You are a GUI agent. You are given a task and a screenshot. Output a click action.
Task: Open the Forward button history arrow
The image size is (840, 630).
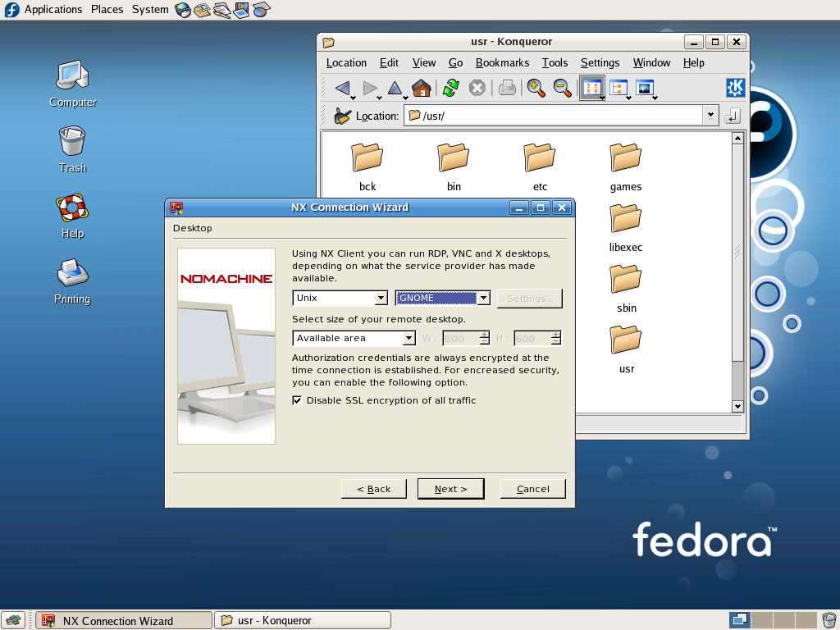click(x=379, y=98)
